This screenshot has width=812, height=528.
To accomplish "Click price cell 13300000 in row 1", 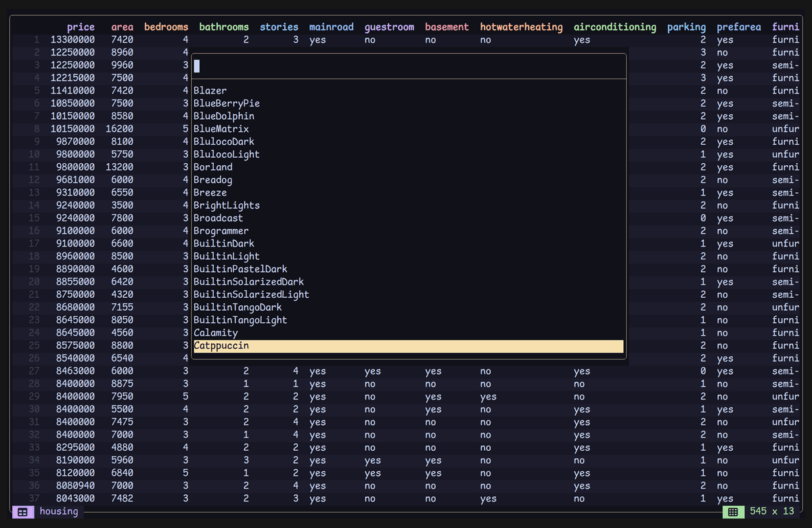I will point(72,40).
